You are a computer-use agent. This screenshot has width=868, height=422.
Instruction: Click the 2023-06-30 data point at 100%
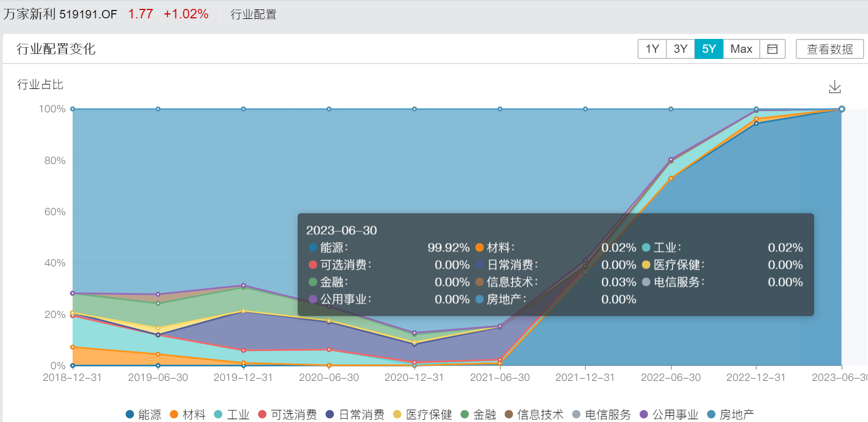841,109
